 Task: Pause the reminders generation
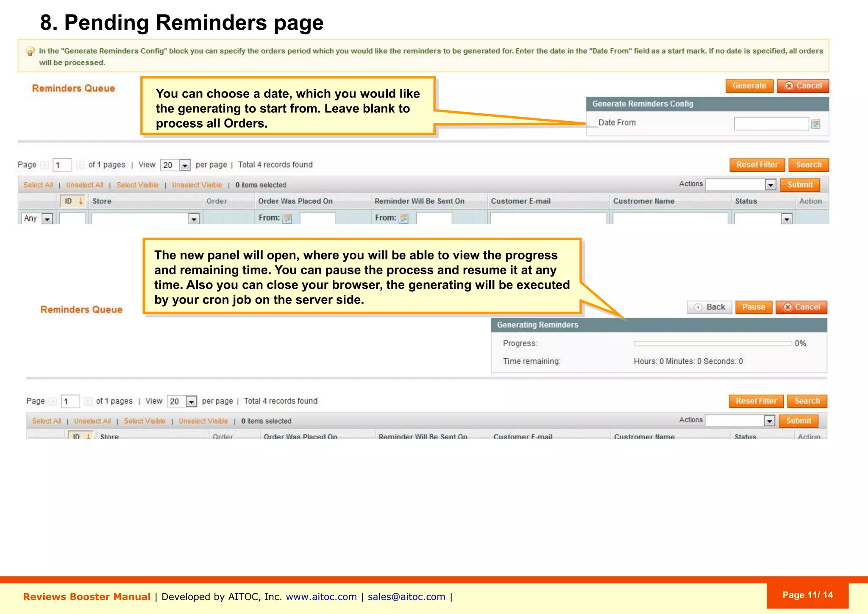coord(754,307)
